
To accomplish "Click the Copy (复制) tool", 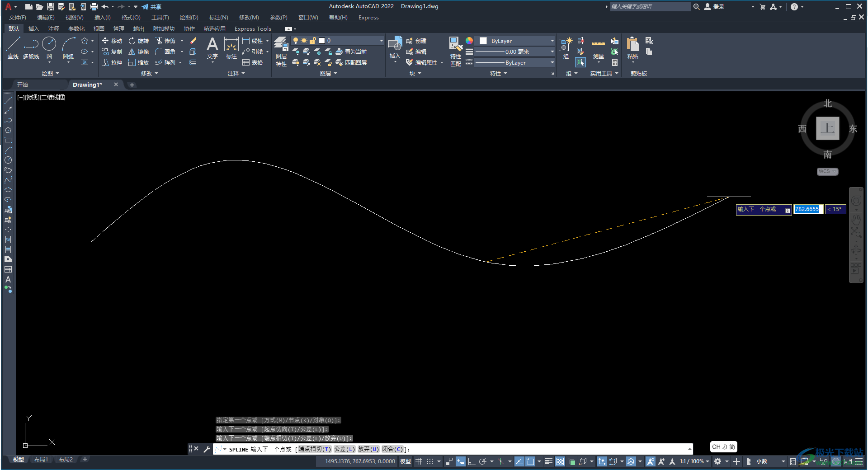I will click(x=112, y=52).
